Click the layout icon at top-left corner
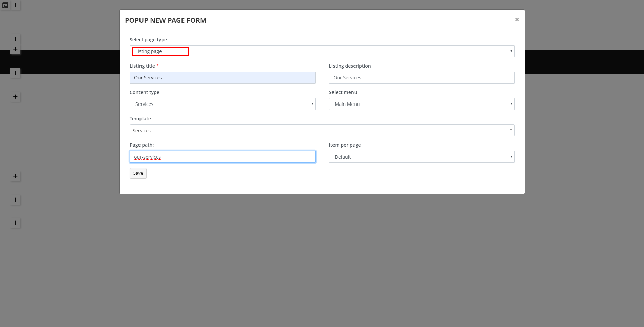The image size is (644, 327). pyautogui.click(x=5, y=5)
